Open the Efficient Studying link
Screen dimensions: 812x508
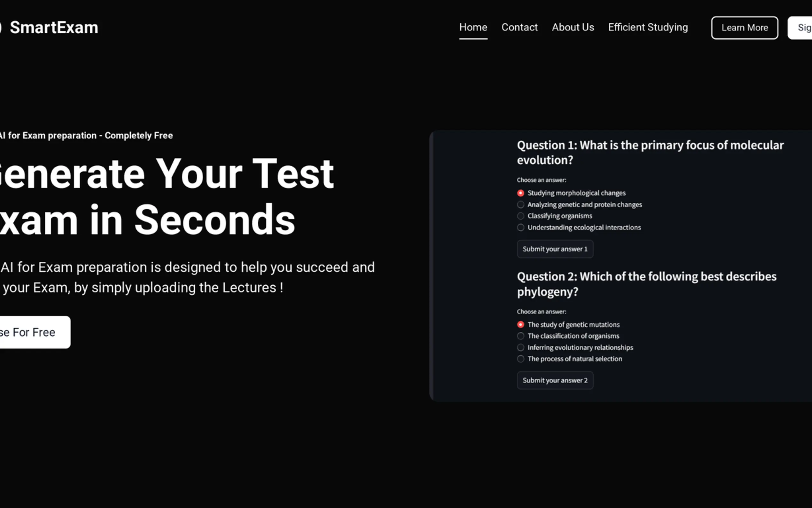click(647, 27)
